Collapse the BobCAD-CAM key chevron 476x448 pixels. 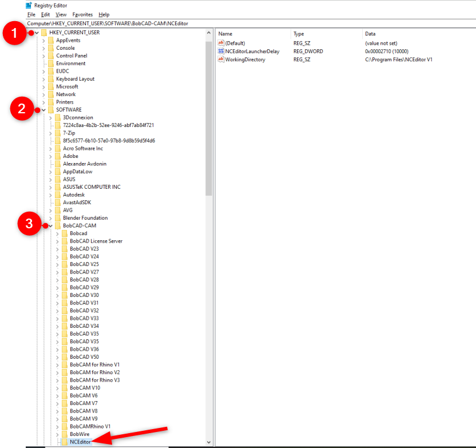point(50,226)
